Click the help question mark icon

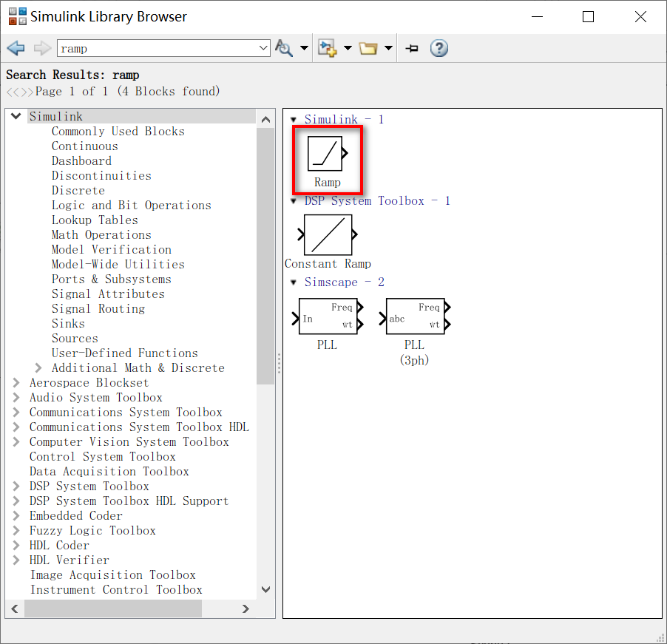[439, 47]
